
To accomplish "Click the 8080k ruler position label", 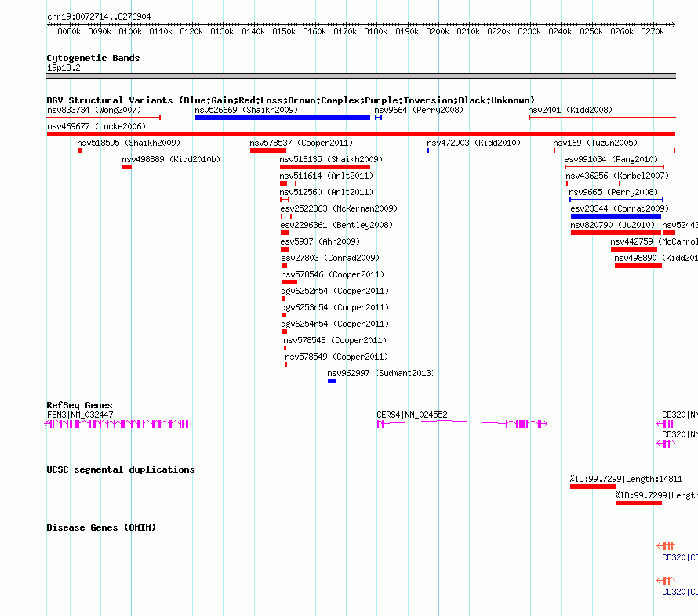I will [69, 31].
